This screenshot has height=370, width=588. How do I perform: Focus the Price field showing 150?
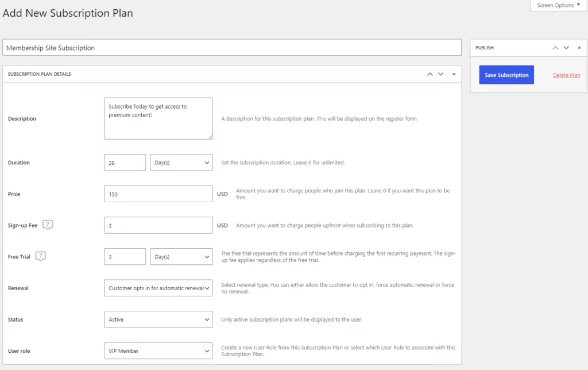(x=158, y=194)
